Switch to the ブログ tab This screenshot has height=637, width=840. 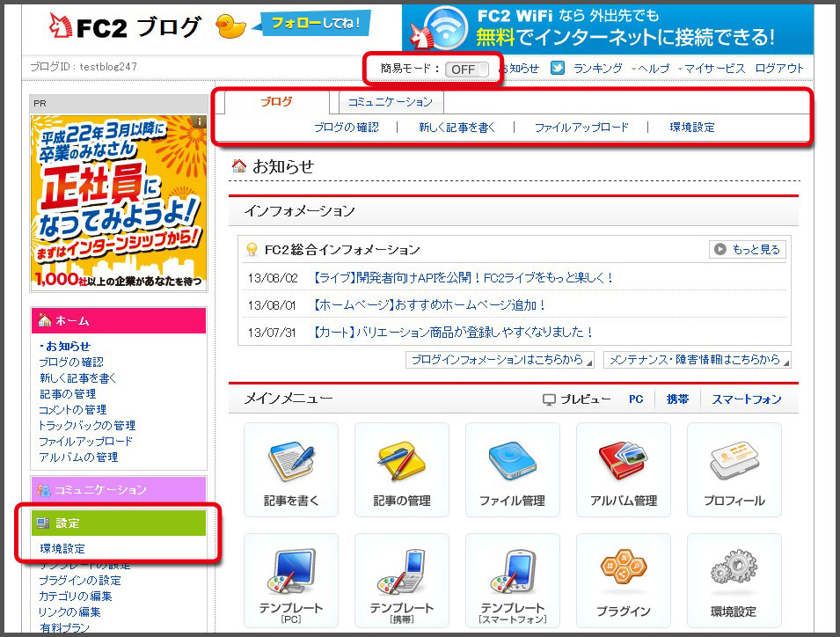277,102
